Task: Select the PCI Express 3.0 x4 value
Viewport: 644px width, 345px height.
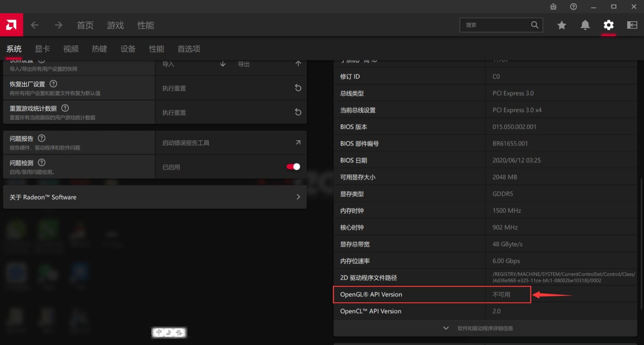Action: pos(517,110)
